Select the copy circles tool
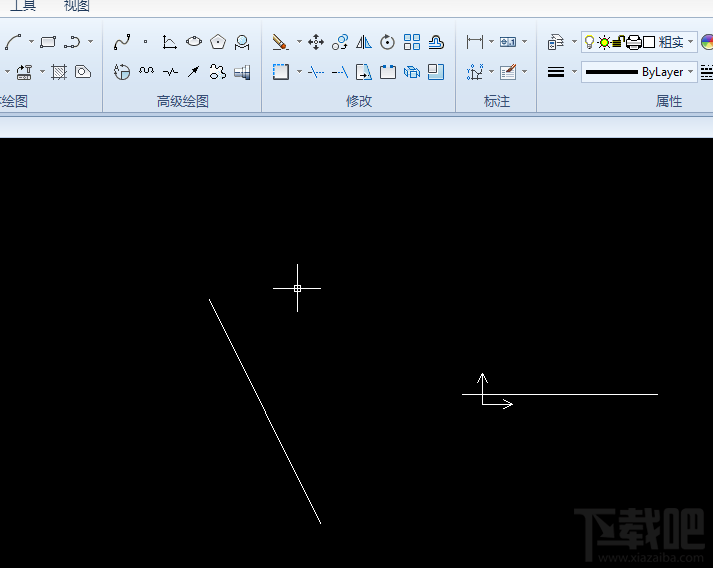Viewport: 713px width, 568px height. coord(340,42)
